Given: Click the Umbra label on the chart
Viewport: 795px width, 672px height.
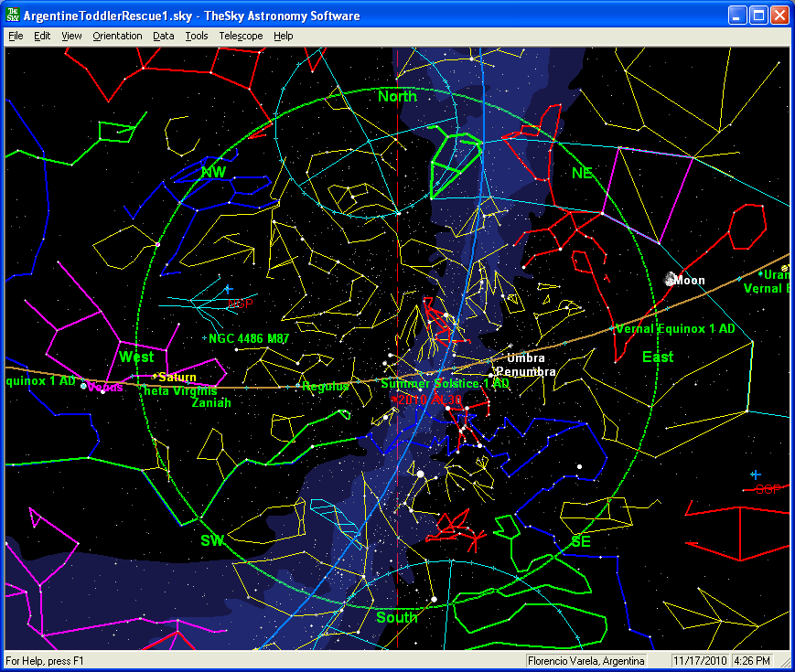Looking at the screenshot, I should pos(525,358).
